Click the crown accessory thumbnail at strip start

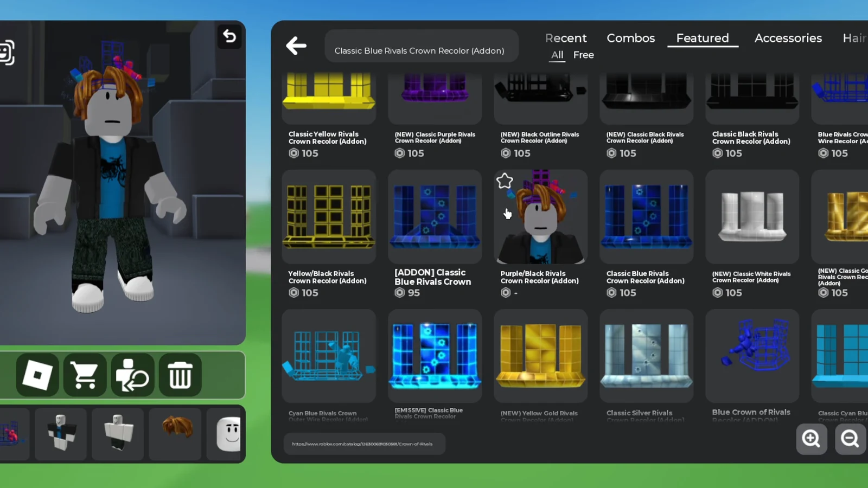pyautogui.click(x=14, y=434)
